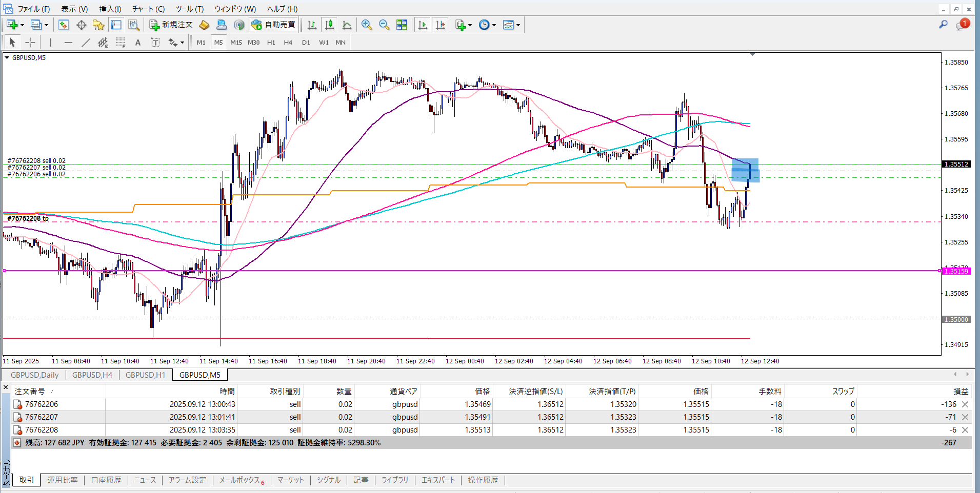
Task: Click the New Order (新規注文) button
Action: 171,25
